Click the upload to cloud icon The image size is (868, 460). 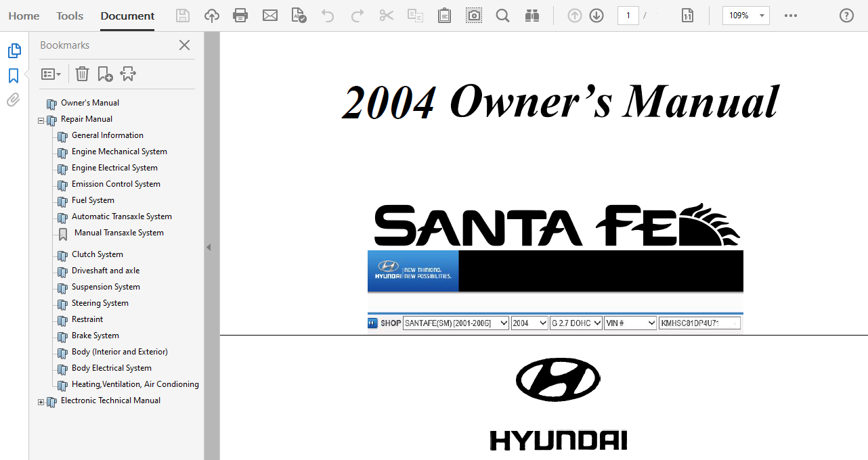tap(212, 16)
